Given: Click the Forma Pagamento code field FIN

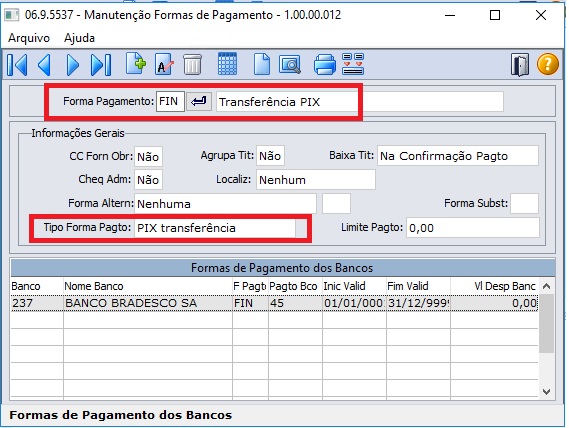Looking at the screenshot, I should point(170,101).
